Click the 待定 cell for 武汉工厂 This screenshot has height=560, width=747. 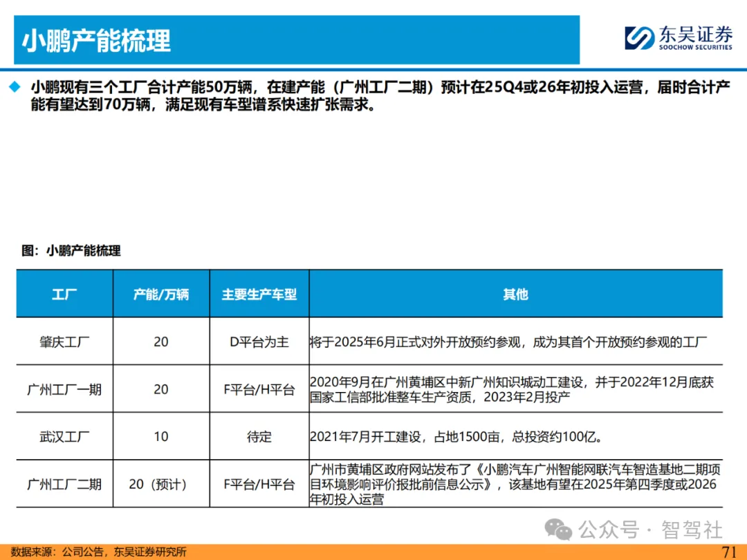(259, 437)
